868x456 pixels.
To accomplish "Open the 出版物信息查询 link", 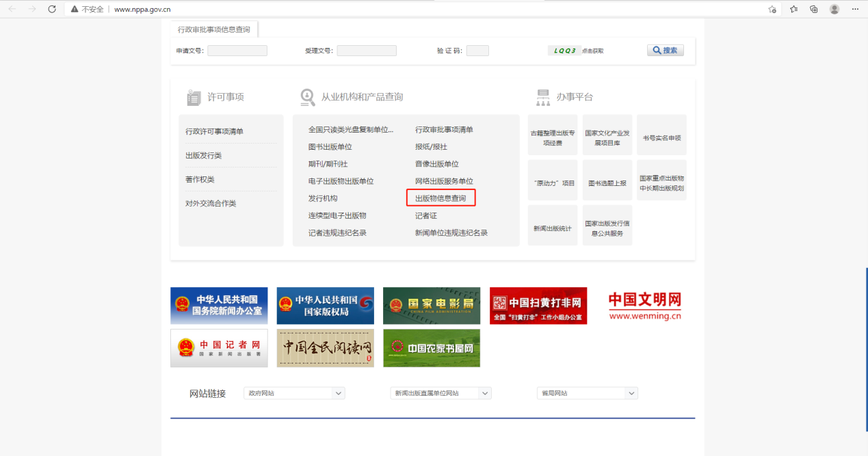I will click(x=440, y=198).
